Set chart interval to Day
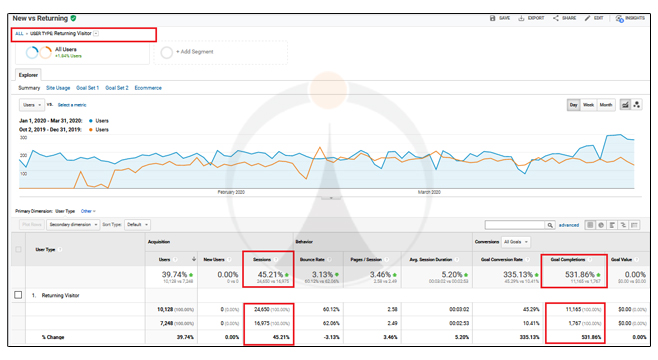 [574, 105]
